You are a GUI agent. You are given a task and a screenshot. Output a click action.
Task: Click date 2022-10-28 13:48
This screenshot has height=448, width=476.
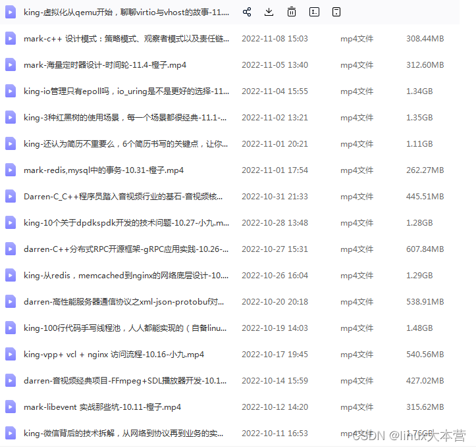pos(275,222)
